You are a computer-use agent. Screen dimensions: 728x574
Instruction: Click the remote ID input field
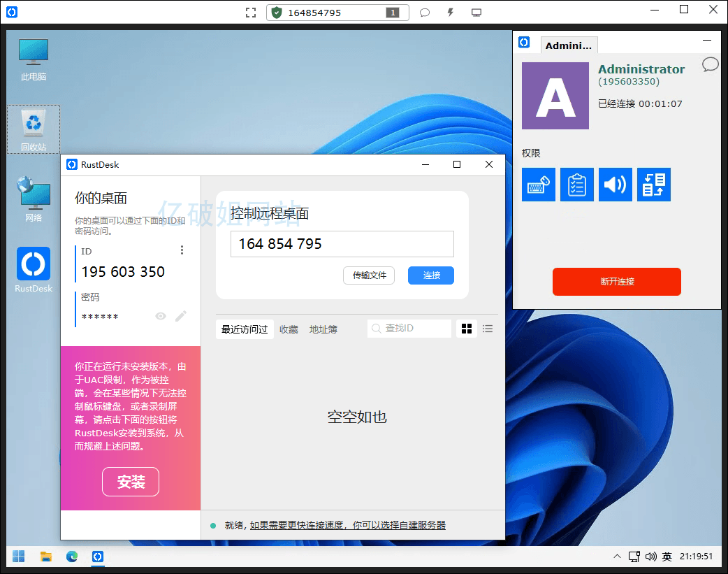[x=342, y=244]
